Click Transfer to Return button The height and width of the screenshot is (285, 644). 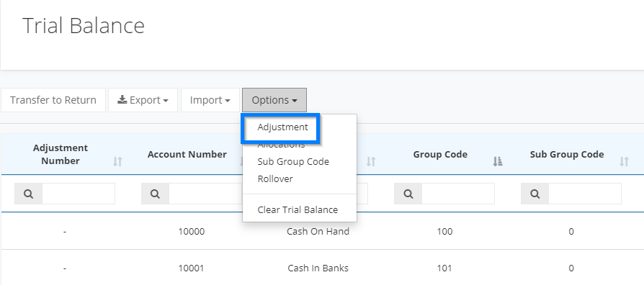click(53, 100)
